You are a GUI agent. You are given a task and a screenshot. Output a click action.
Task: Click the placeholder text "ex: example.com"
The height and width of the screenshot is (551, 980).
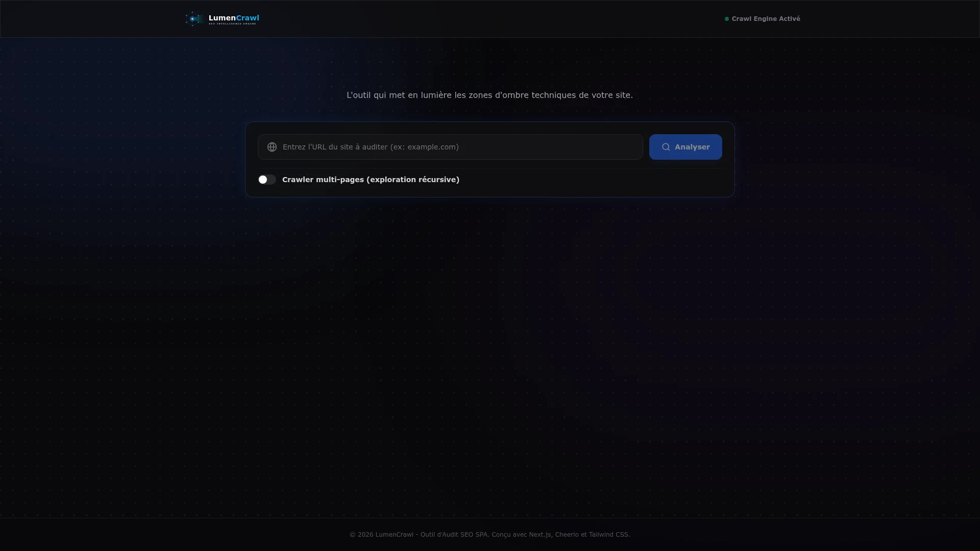coord(424,147)
